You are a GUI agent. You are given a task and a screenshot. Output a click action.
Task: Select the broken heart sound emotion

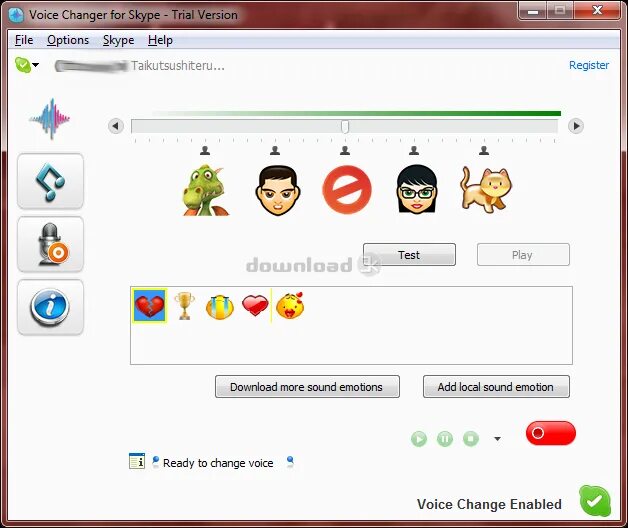[150, 306]
